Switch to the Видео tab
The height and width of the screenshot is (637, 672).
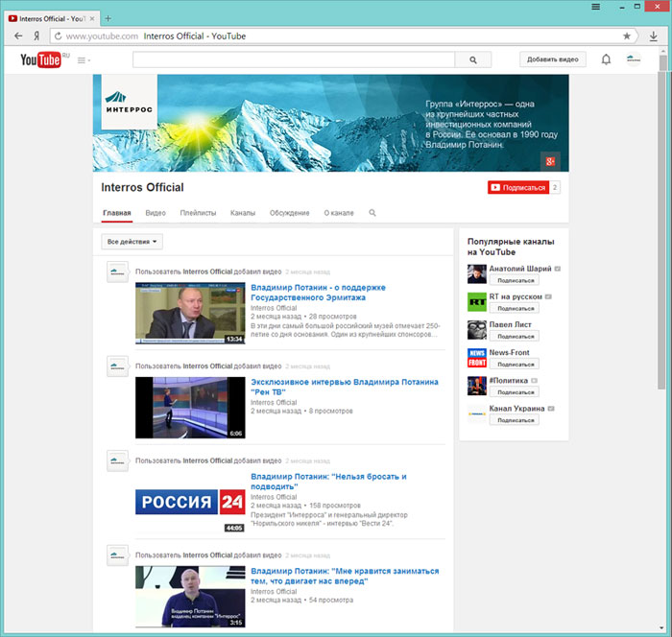[x=156, y=213]
